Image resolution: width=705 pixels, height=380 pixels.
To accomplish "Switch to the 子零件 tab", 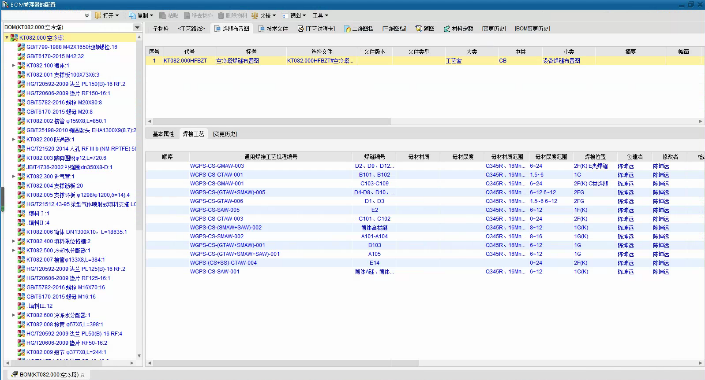I will click(x=161, y=28).
